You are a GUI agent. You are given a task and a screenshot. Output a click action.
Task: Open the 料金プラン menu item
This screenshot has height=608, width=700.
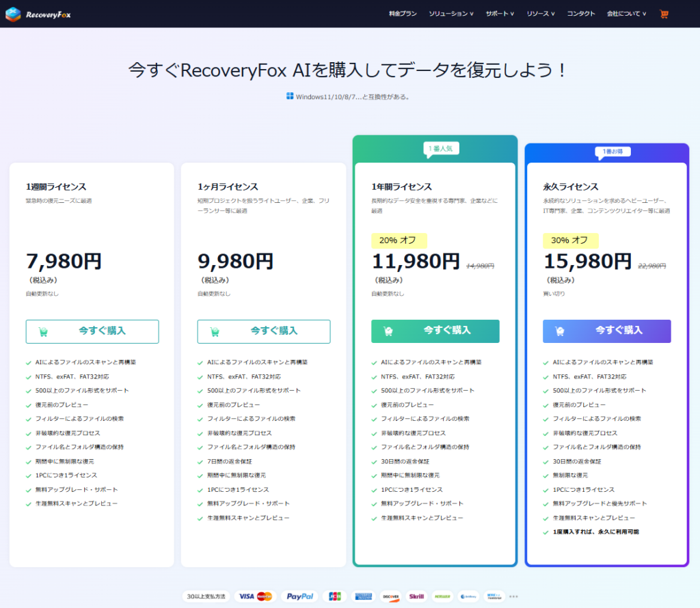pos(403,14)
